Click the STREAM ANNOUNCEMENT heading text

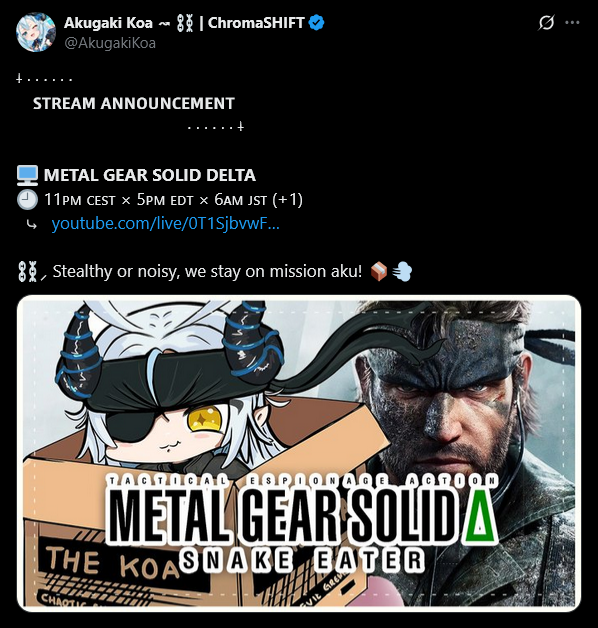coord(134,103)
